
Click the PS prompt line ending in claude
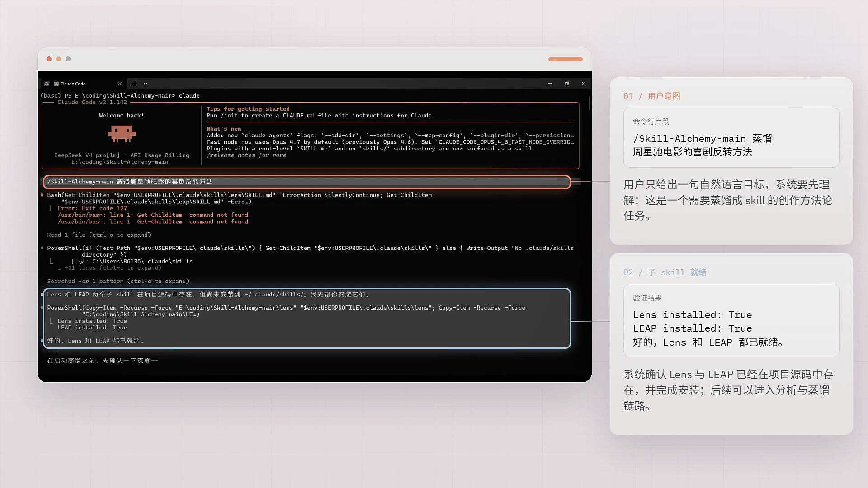120,96
